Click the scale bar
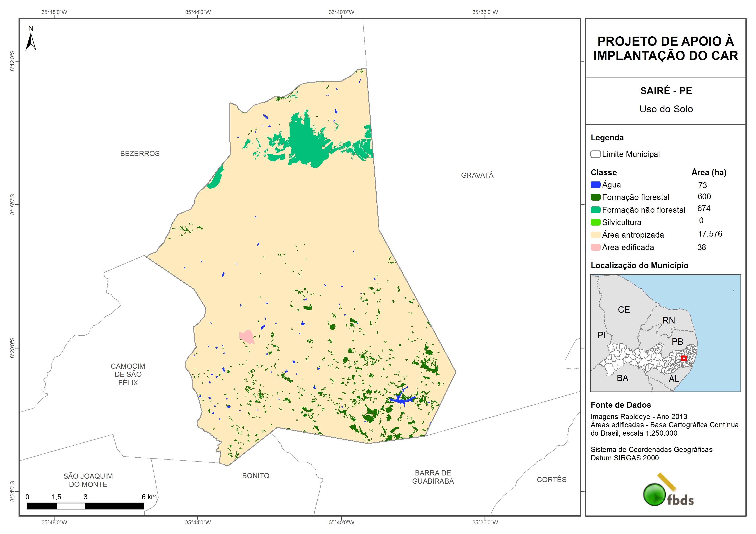This screenshot has height=534, width=756. pos(85,506)
